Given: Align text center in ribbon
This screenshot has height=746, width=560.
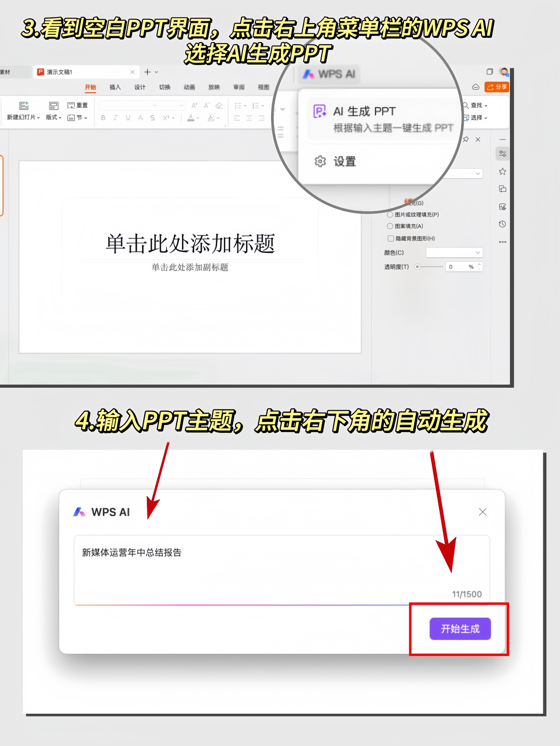Looking at the screenshot, I should [249, 118].
